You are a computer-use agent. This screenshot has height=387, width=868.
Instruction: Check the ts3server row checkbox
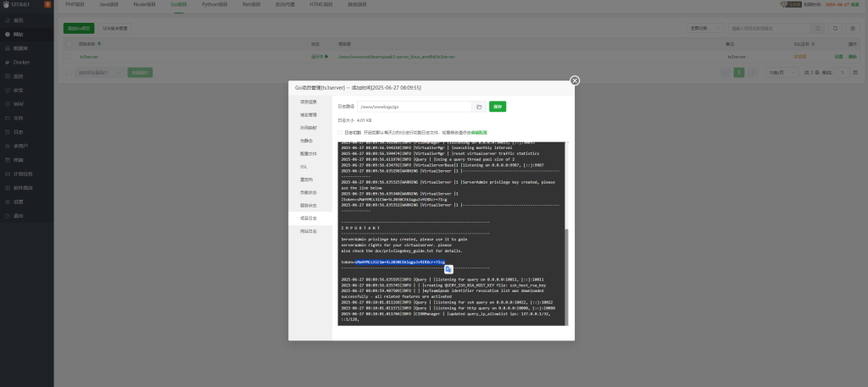point(70,57)
